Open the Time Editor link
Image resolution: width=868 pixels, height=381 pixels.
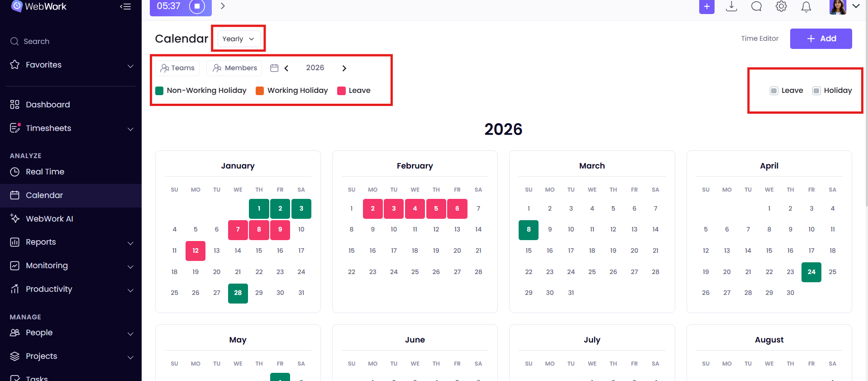[x=759, y=39]
